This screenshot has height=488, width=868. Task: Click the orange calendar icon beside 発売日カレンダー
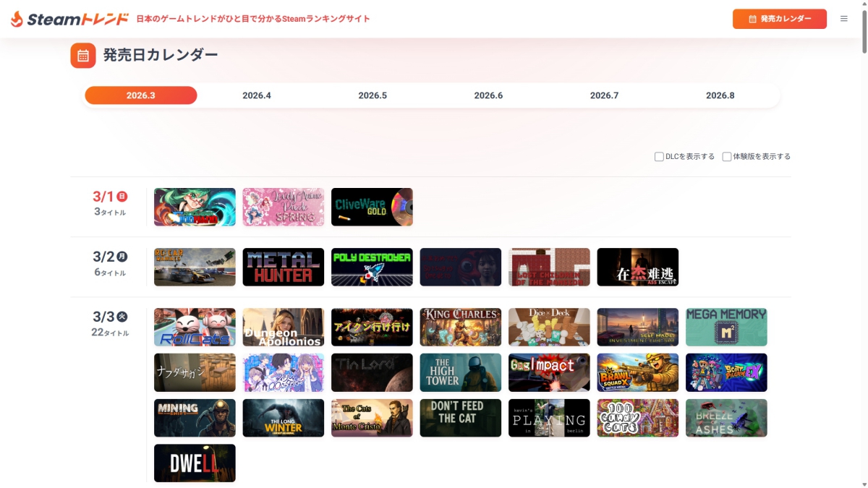click(x=83, y=56)
